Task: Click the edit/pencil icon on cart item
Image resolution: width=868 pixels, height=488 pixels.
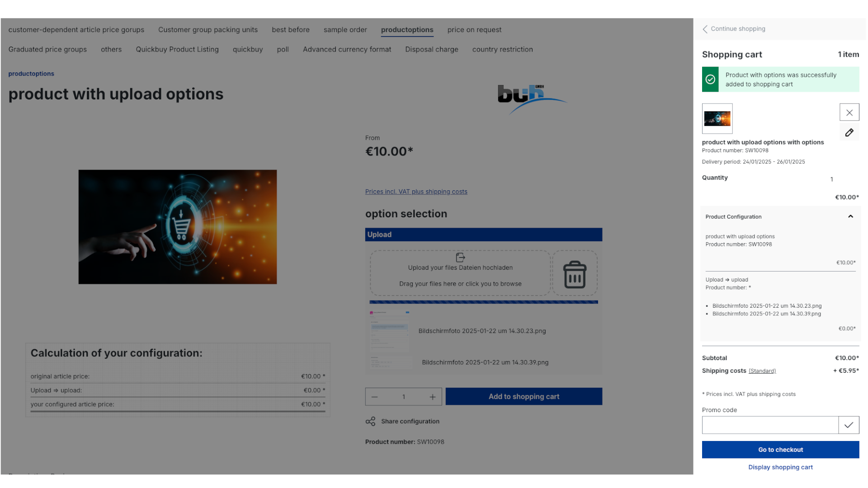Action: click(x=849, y=132)
